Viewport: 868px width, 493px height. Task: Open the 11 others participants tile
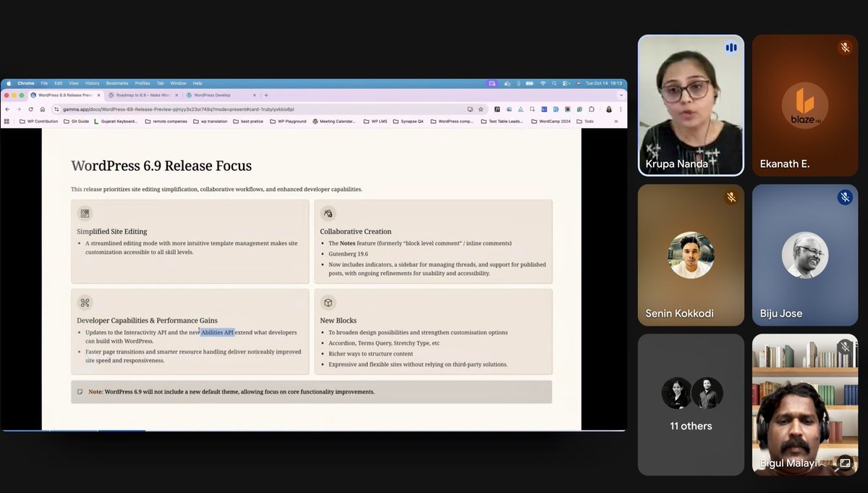coord(691,404)
